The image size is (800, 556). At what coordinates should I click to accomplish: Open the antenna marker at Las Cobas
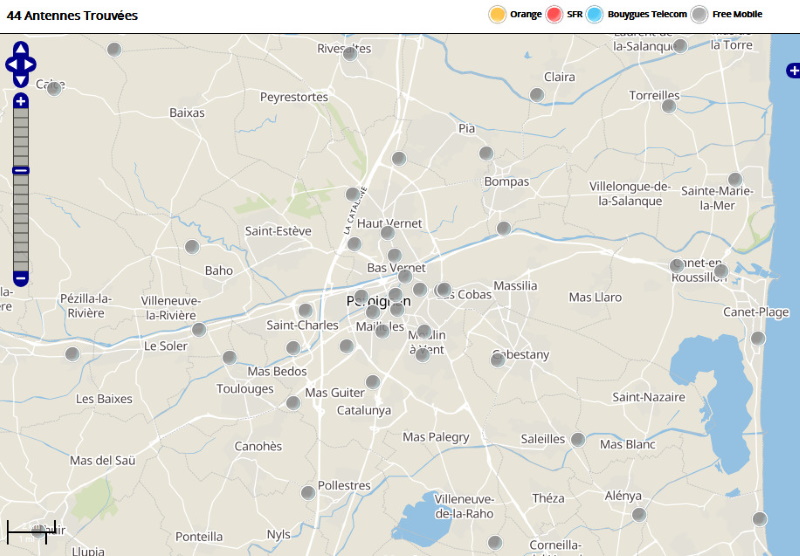tap(443, 290)
